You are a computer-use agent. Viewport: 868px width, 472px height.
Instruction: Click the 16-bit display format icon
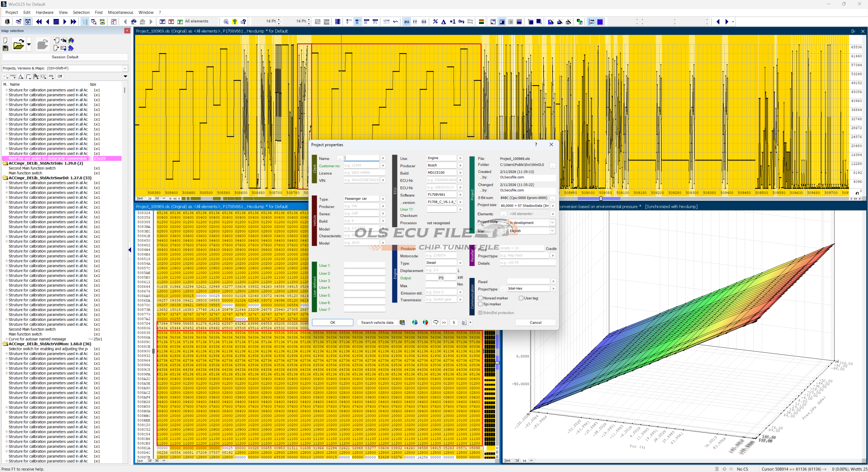(x=357, y=22)
